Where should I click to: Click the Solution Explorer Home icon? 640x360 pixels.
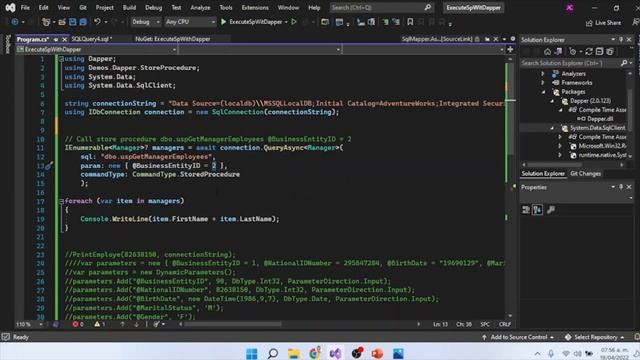click(547, 51)
